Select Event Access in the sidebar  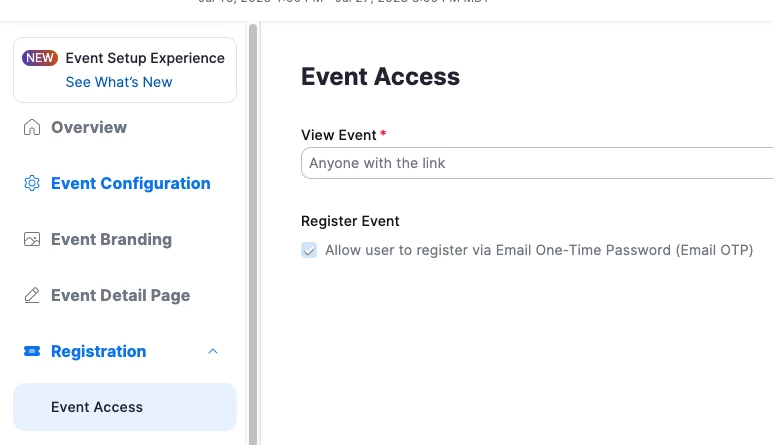coord(97,408)
